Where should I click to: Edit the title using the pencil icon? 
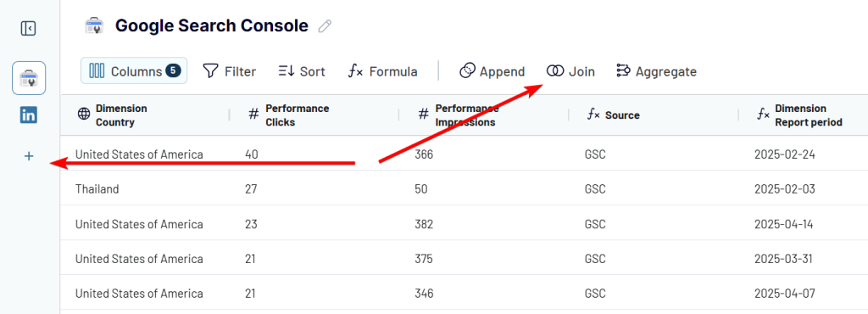(325, 26)
